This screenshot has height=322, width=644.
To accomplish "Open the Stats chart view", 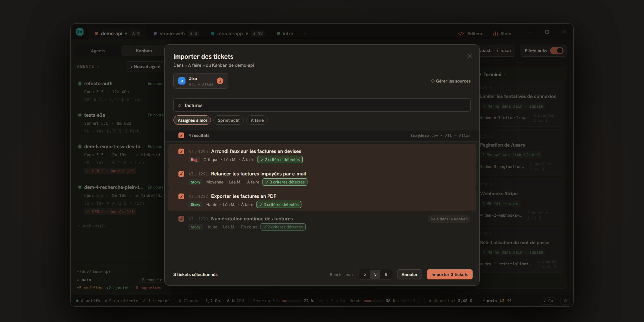I will click(x=502, y=34).
